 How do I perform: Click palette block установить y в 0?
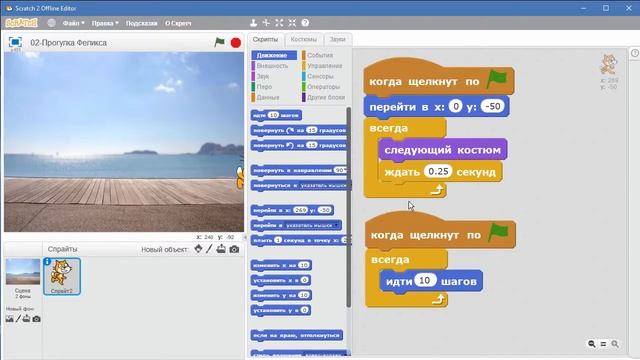281,311
